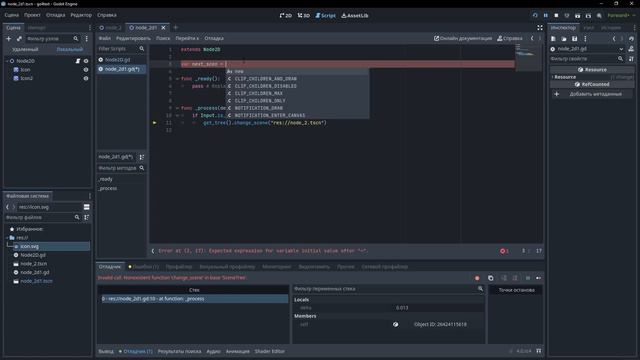Image resolution: width=640 pixels, height=360 pixels.
Task: Run a specific scene clapperboard icon
Action: pyautogui.click(x=588, y=16)
